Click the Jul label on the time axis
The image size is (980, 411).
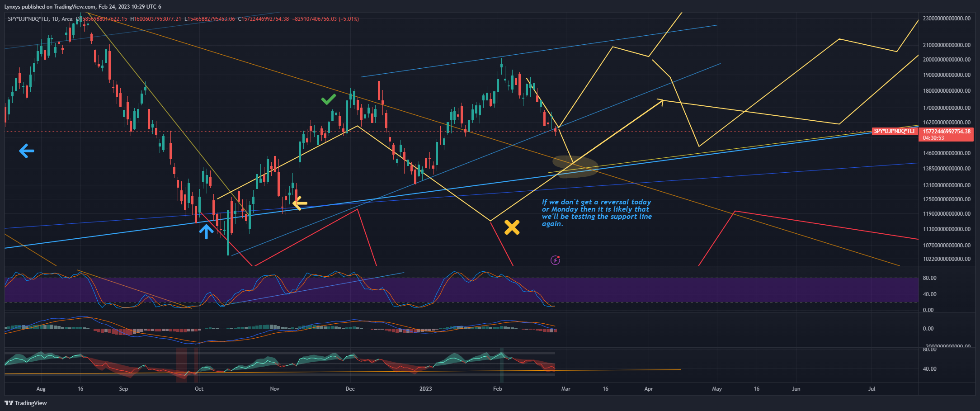872,389
